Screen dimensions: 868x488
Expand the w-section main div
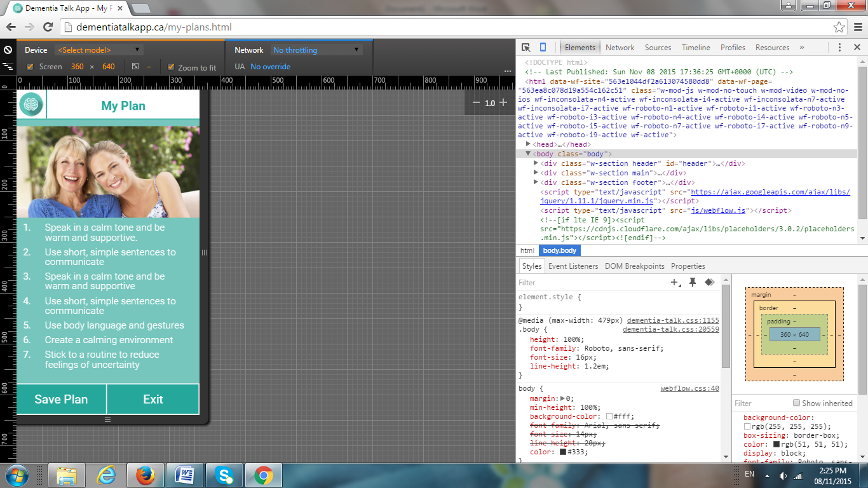[x=536, y=173]
